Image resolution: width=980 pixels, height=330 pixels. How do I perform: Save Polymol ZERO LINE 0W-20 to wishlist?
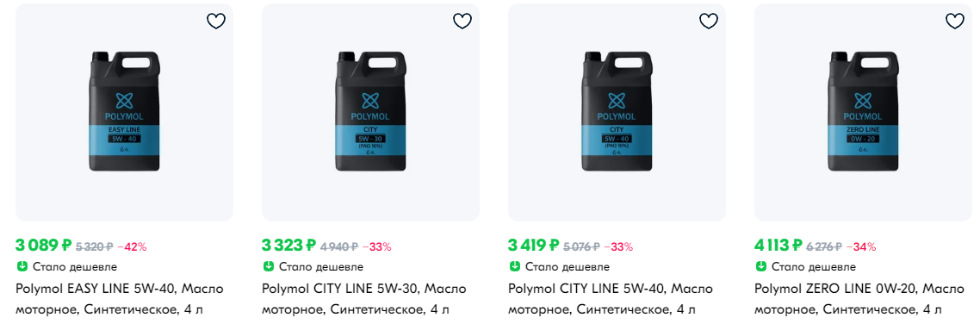955,22
